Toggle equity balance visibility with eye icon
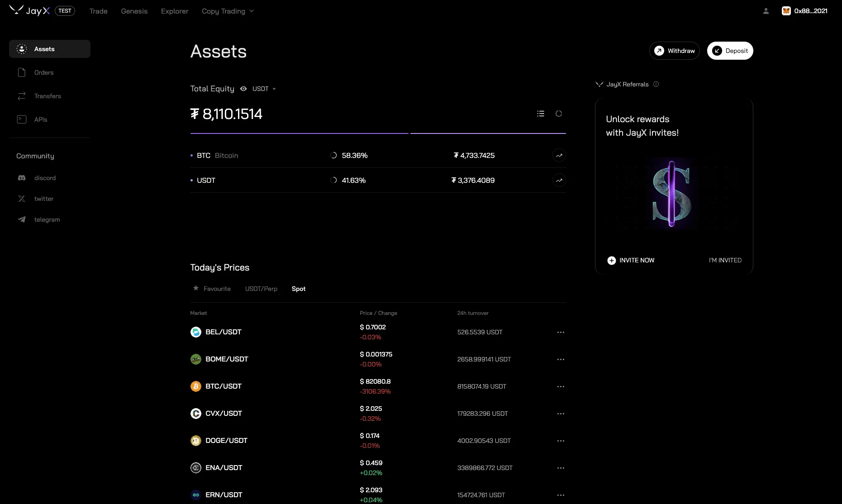 [243, 89]
